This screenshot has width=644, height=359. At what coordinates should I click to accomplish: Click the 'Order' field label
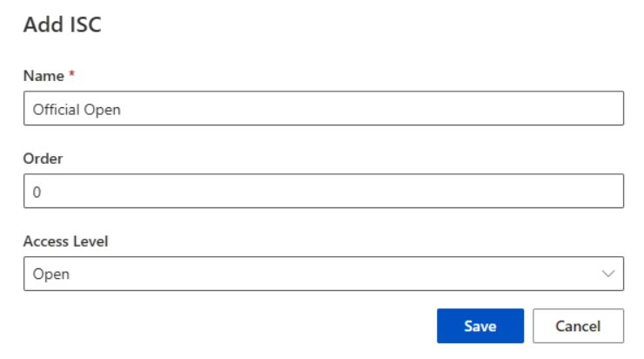coord(44,159)
